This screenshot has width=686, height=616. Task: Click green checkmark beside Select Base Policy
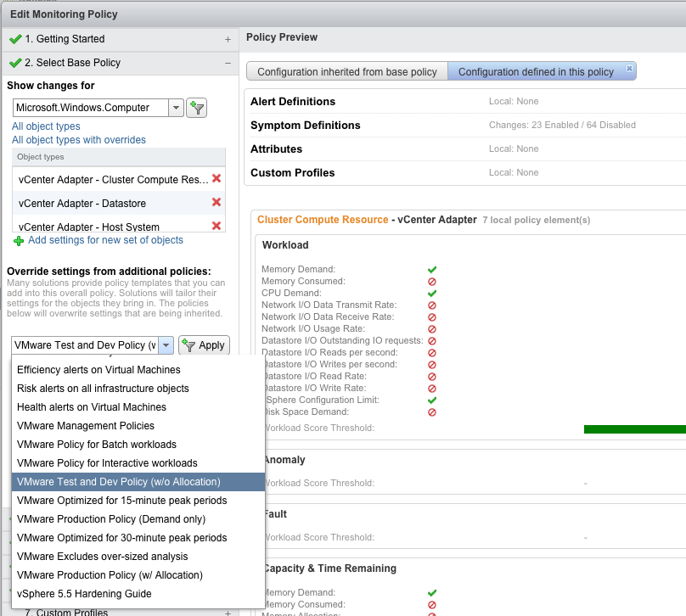coord(14,63)
